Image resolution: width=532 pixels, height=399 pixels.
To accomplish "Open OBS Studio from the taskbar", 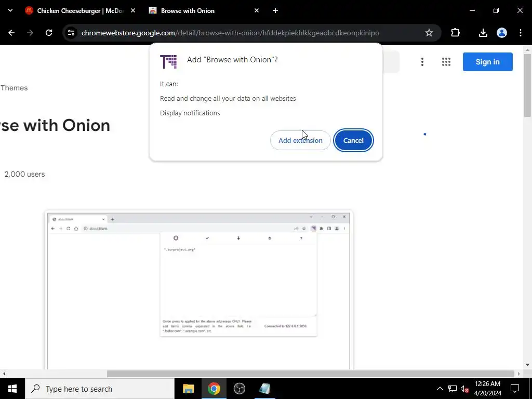I will click(x=239, y=389).
